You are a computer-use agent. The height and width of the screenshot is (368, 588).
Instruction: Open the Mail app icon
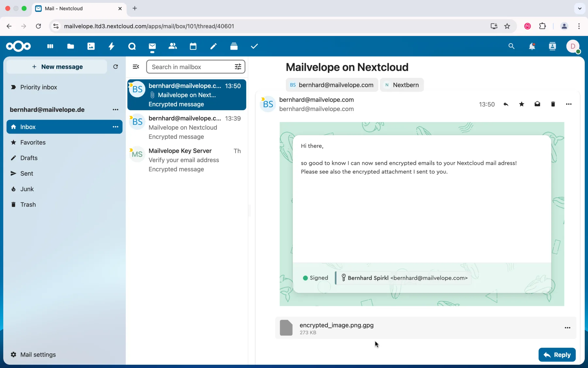pos(153,47)
